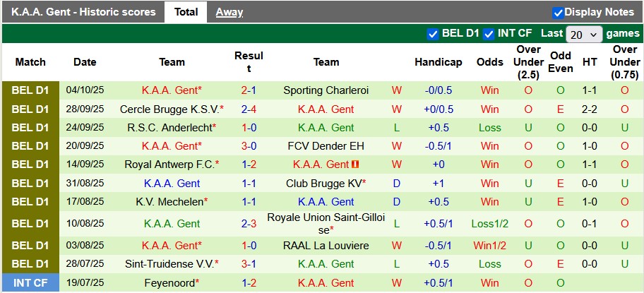The image size is (644, 293).
Task: Open Sporting Charleroi team link
Action: [x=326, y=90]
